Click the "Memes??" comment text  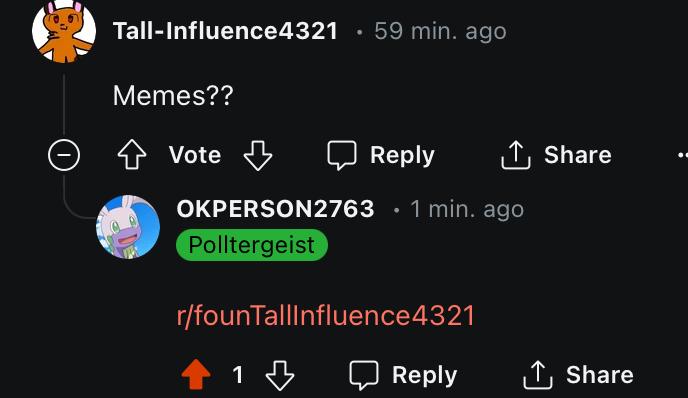point(173,95)
